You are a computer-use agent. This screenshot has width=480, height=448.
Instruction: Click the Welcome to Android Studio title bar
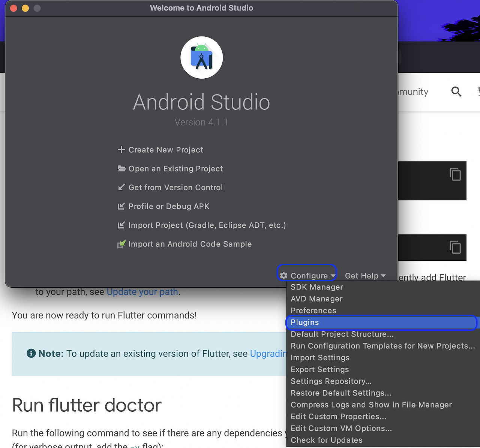[201, 8]
